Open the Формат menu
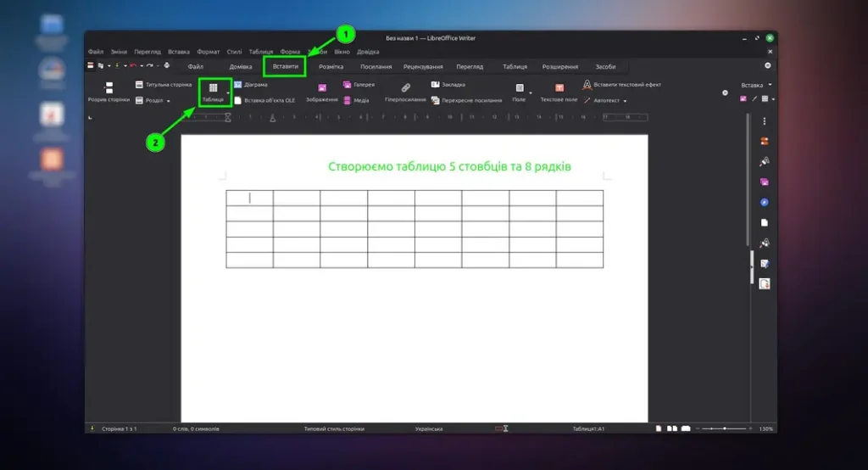868x470 pixels. [209, 52]
